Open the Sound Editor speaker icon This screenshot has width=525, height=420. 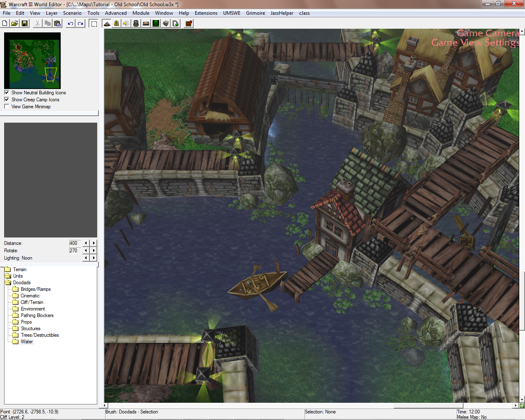pos(126,23)
